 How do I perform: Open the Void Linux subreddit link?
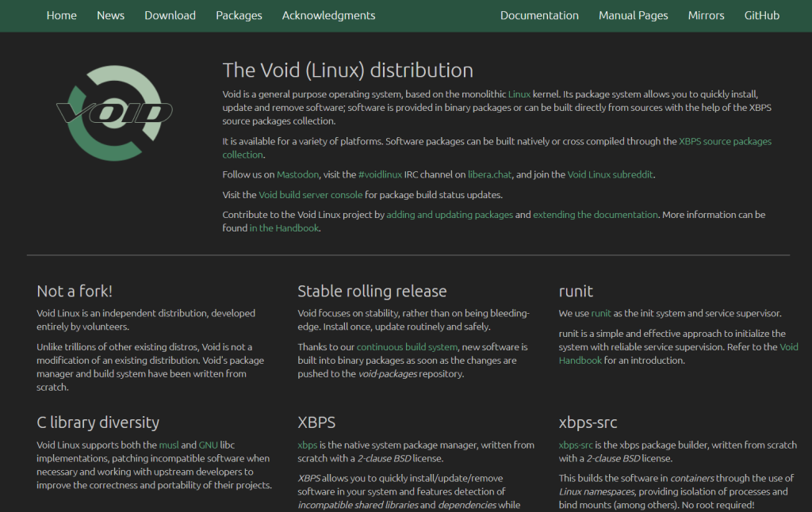tap(610, 174)
